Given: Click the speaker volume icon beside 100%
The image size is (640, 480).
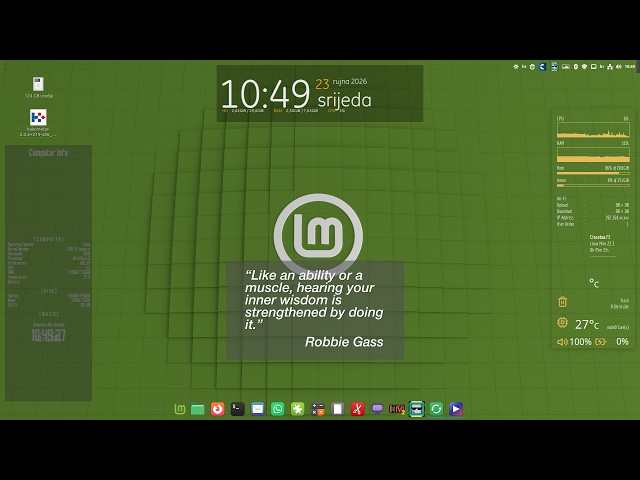Looking at the screenshot, I should [x=562, y=342].
